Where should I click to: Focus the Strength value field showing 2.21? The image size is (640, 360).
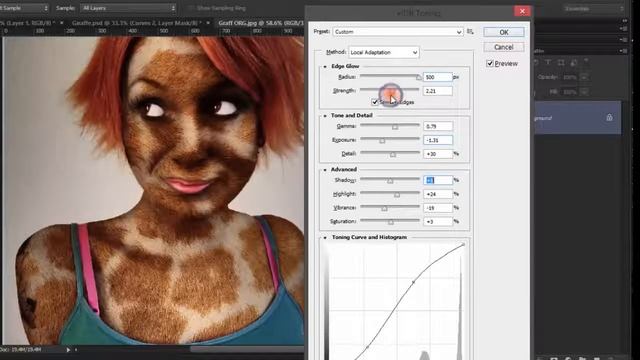coord(438,91)
